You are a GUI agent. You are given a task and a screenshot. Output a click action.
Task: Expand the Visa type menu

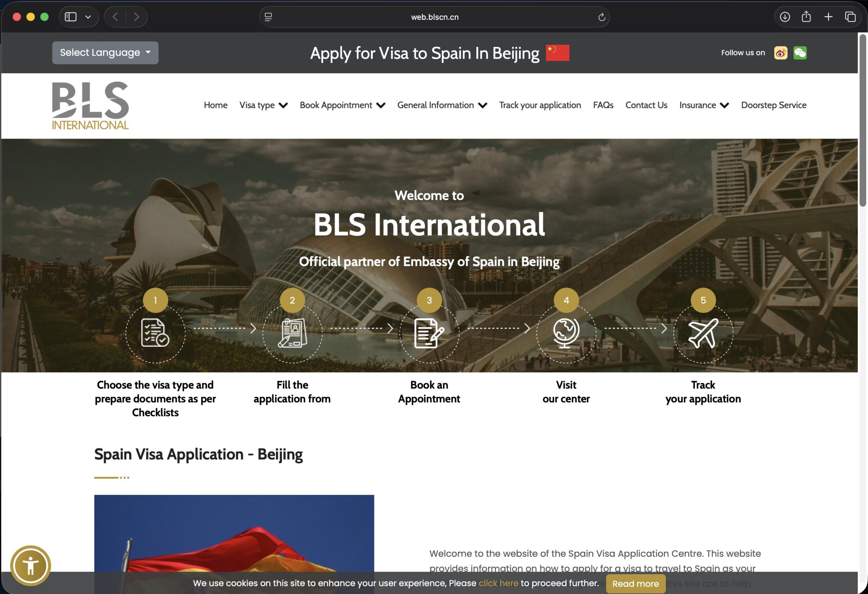tap(263, 105)
